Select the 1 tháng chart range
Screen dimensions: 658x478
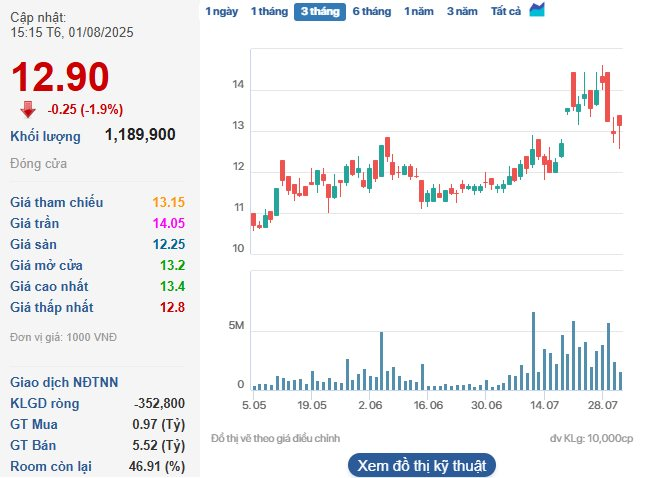[x=268, y=12]
